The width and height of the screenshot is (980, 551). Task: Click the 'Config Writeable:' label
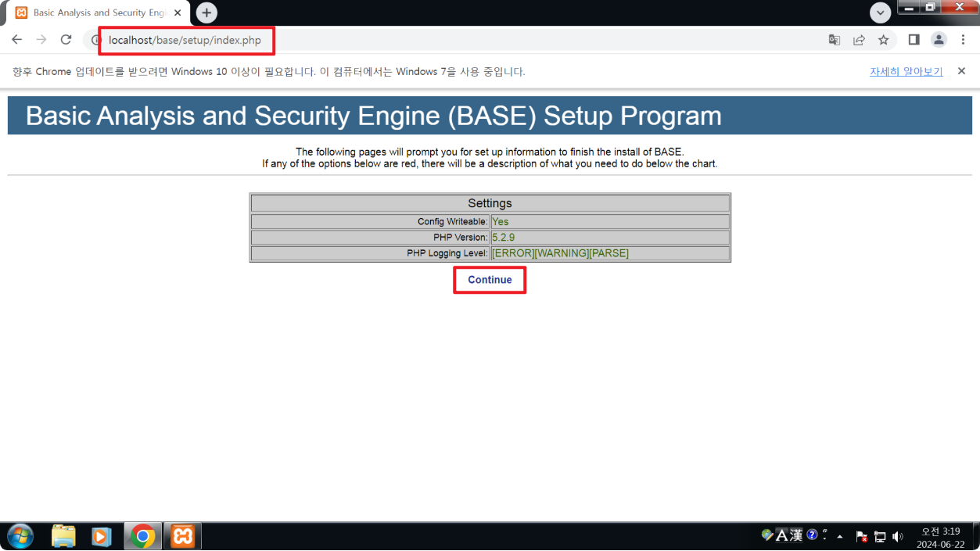(x=452, y=222)
